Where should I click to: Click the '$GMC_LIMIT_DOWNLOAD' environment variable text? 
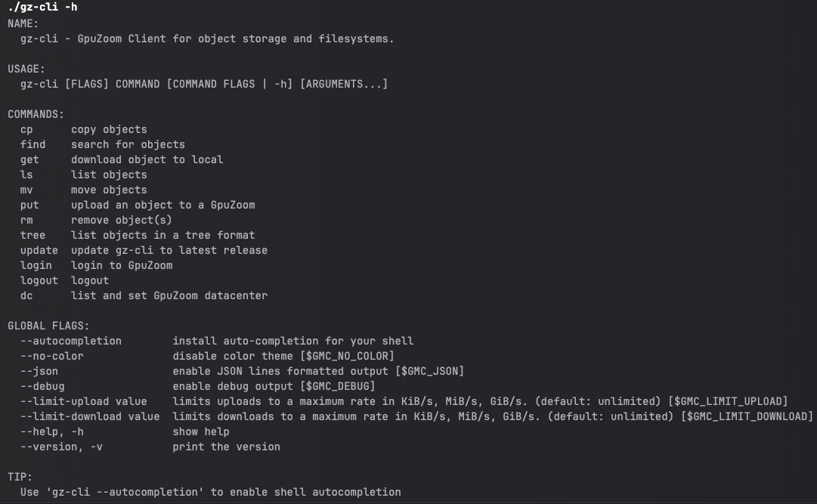747,416
